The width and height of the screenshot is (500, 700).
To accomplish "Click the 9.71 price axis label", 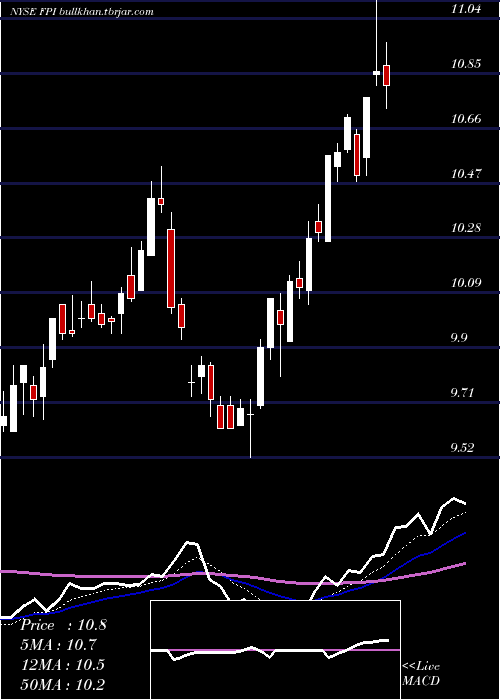I will (462, 393).
